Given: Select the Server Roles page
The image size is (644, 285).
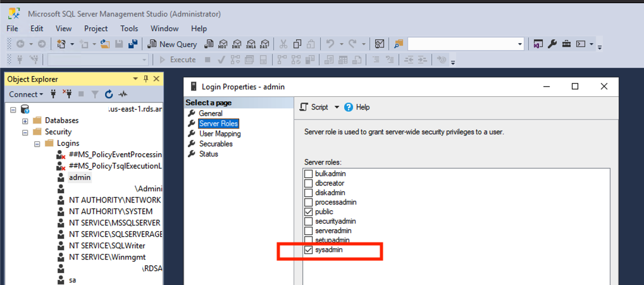Looking at the screenshot, I should click(x=218, y=123).
